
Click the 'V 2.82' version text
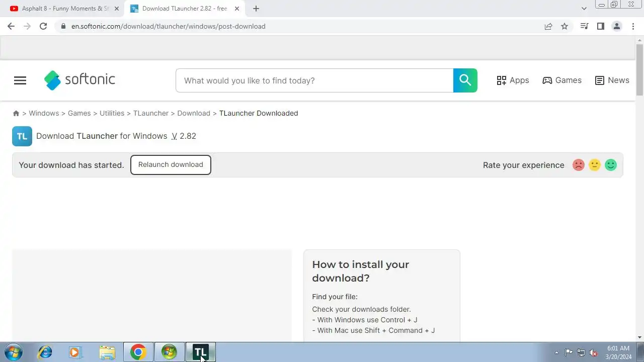[x=184, y=136]
